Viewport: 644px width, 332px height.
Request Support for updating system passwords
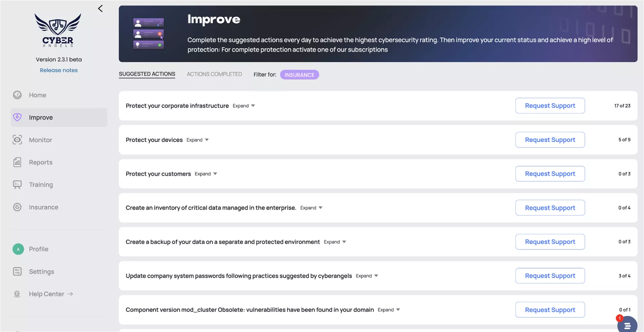pyautogui.click(x=550, y=276)
